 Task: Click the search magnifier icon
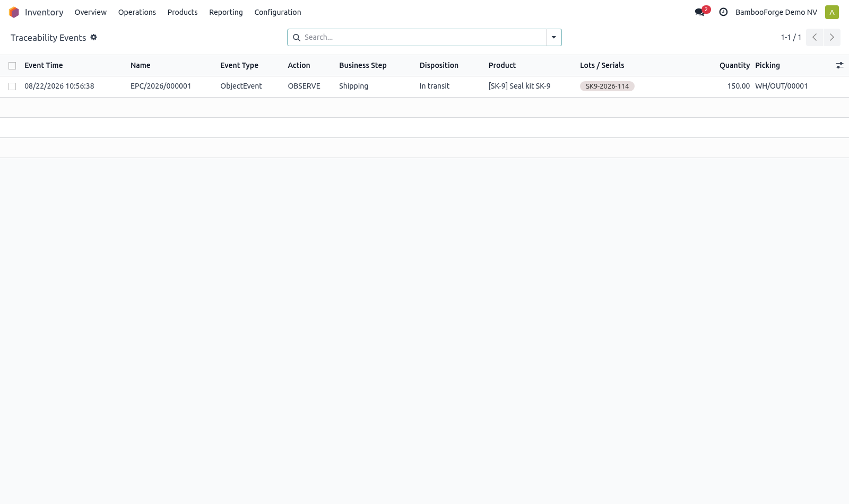coord(297,38)
